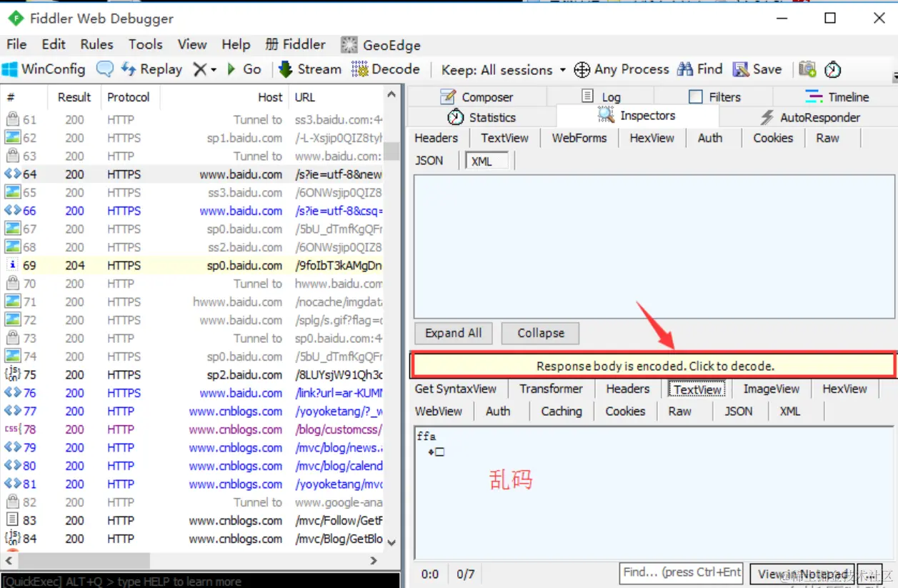The width and height of the screenshot is (898, 588).
Task: Save sessions using Save toolbar button
Action: point(757,69)
